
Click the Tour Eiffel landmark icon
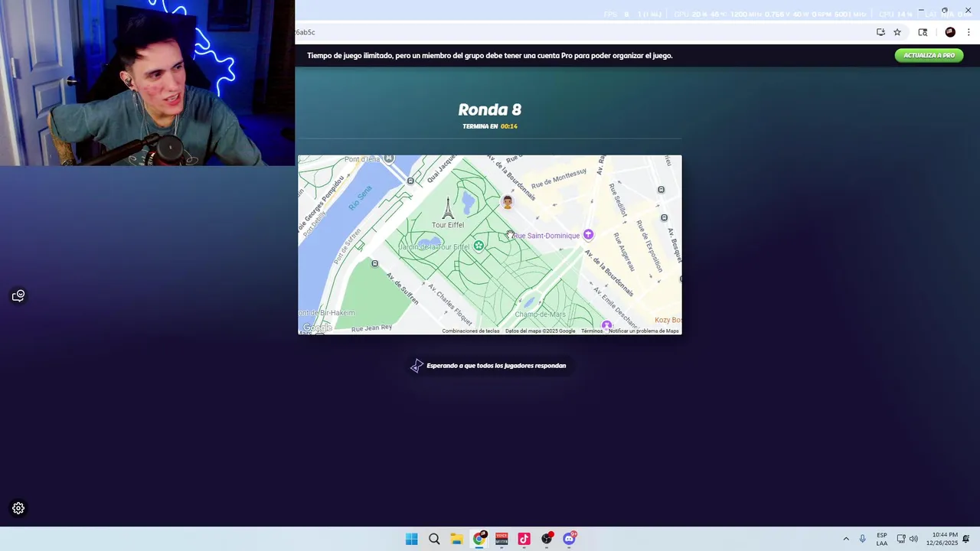coord(448,207)
